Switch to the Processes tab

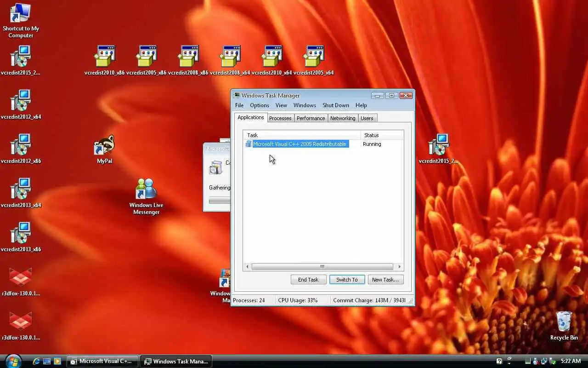(280, 118)
